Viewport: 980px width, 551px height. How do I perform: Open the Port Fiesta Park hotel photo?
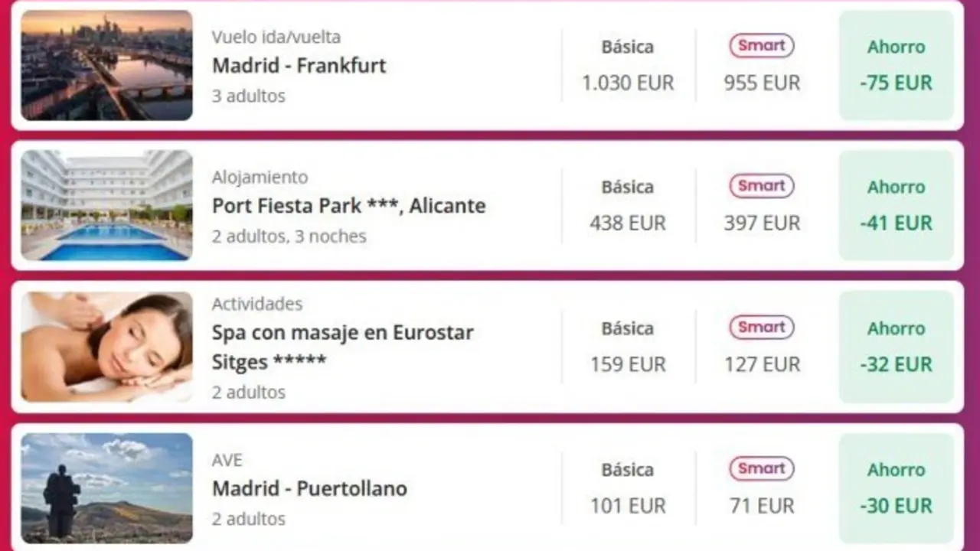click(106, 205)
